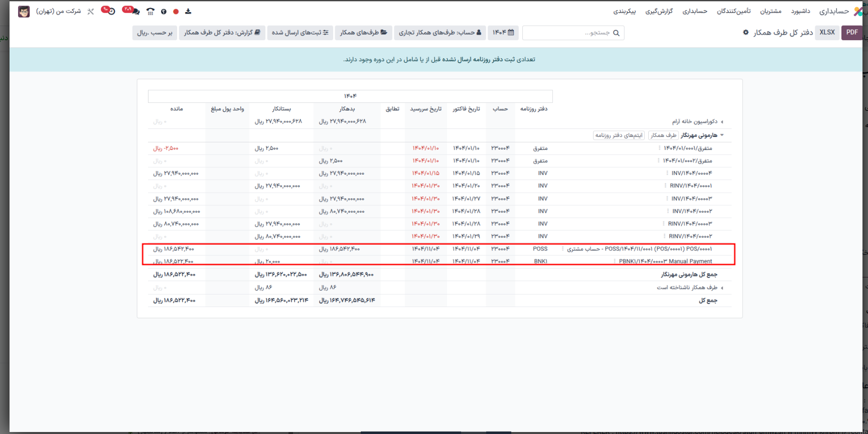868x434 pixels.
Task: Open the partners filter dropdown
Action: coord(364,33)
